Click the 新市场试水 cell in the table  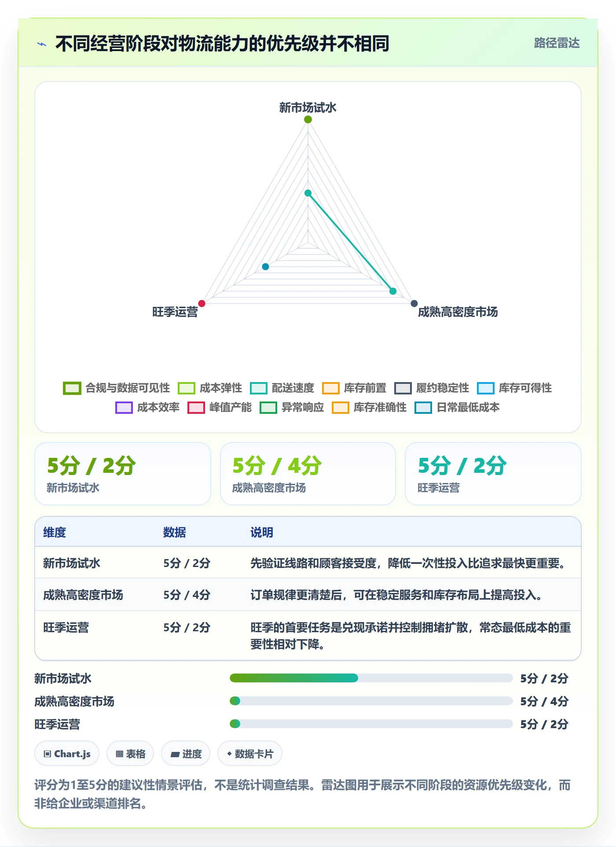pos(72,563)
